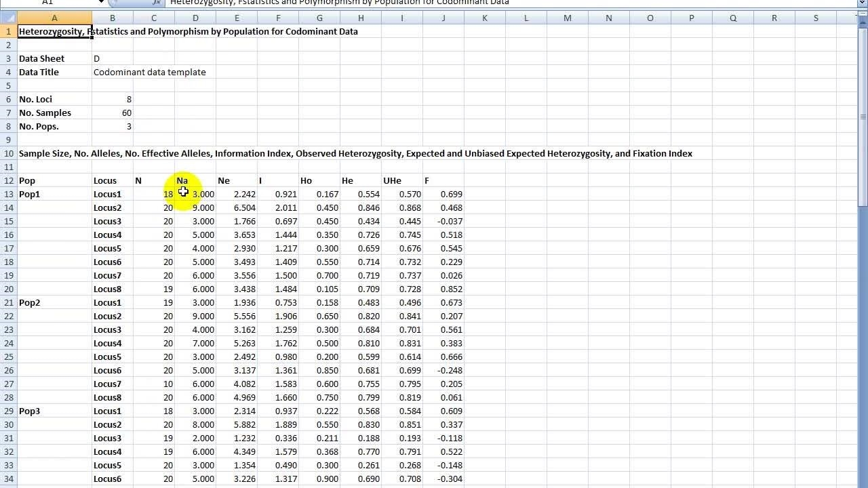
Task: Select the No. Samples value 60
Action: click(113, 113)
